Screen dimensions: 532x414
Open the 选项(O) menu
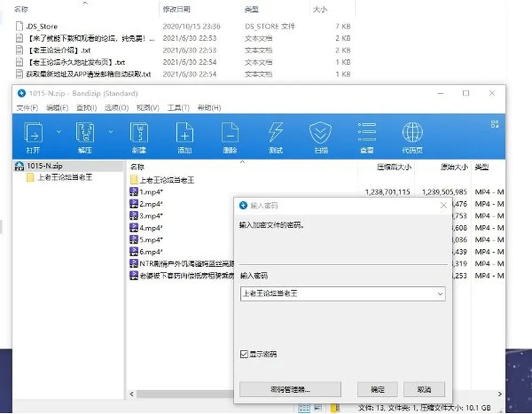(x=116, y=108)
